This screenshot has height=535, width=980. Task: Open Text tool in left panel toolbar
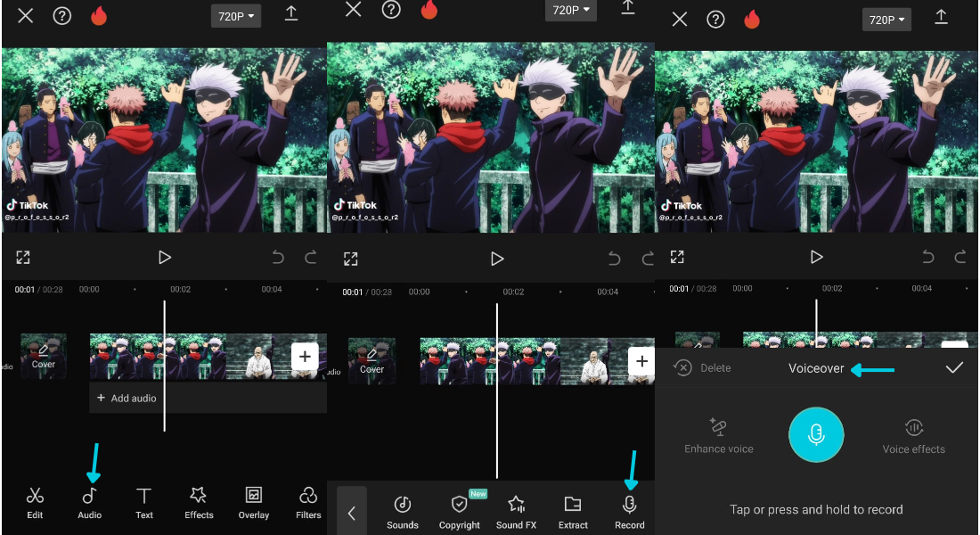143,503
